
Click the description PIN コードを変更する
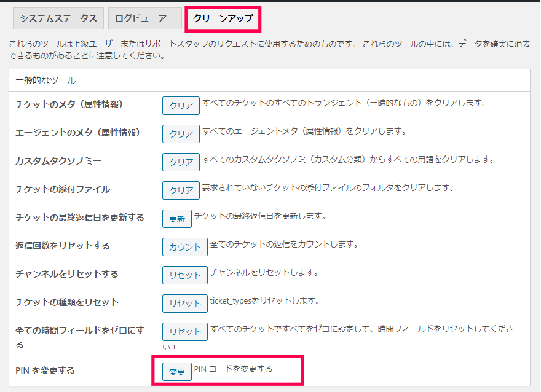pos(233,369)
